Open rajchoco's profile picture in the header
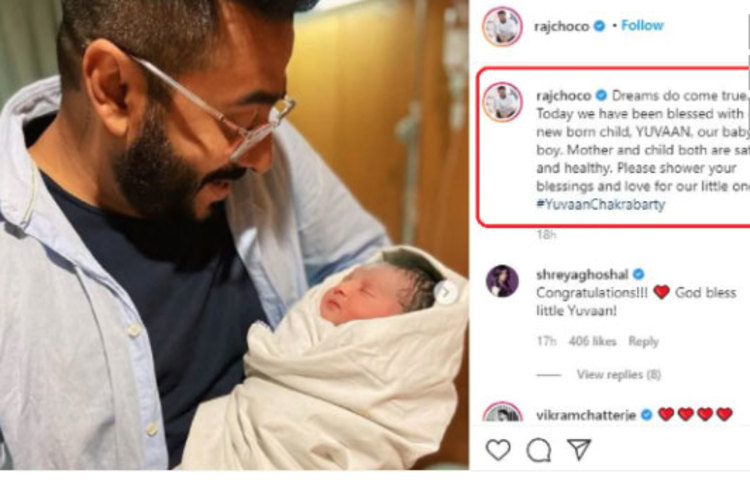Image resolution: width=750 pixels, height=480 pixels. [x=502, y=26]
